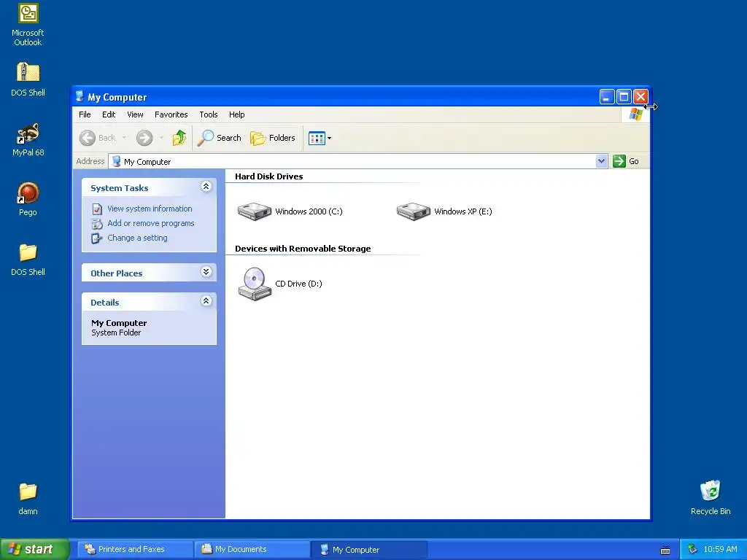Click the System Tasks panel title
Screen dimensions: 747x560
point(119,188)
